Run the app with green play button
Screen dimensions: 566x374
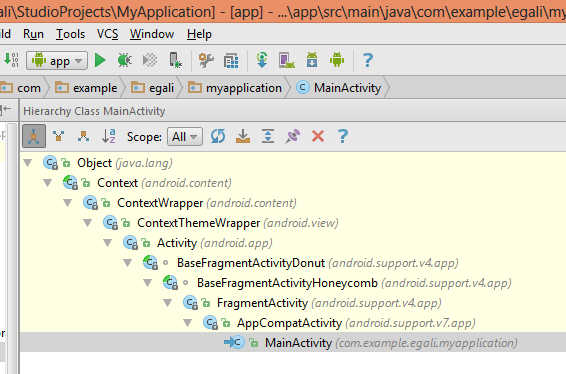[x=100, y=60]
